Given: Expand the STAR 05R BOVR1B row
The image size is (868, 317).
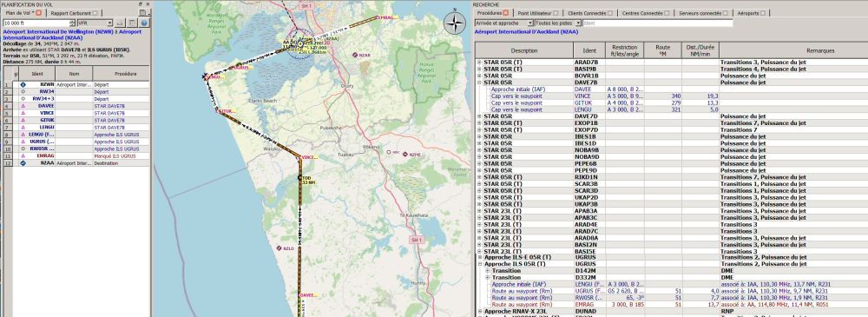Looking at the screenshot, I should pyautogui.click(x=479, y=76).
